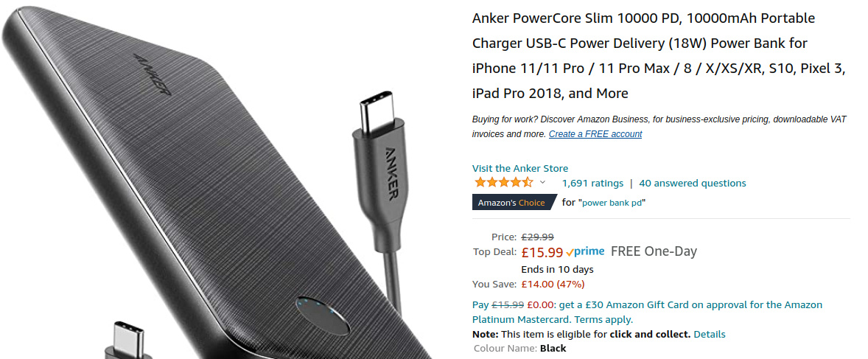Click the Prime checkmark icon
868x359 pixels.
click(x=570, y=253)
